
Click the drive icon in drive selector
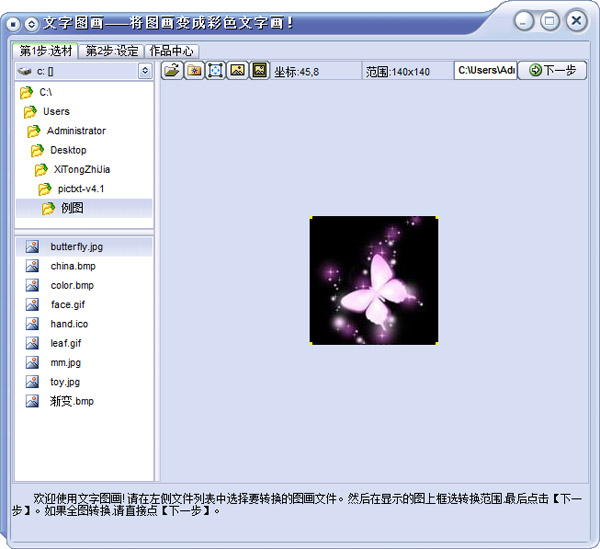pyautogui.click(x=25, y=71)
